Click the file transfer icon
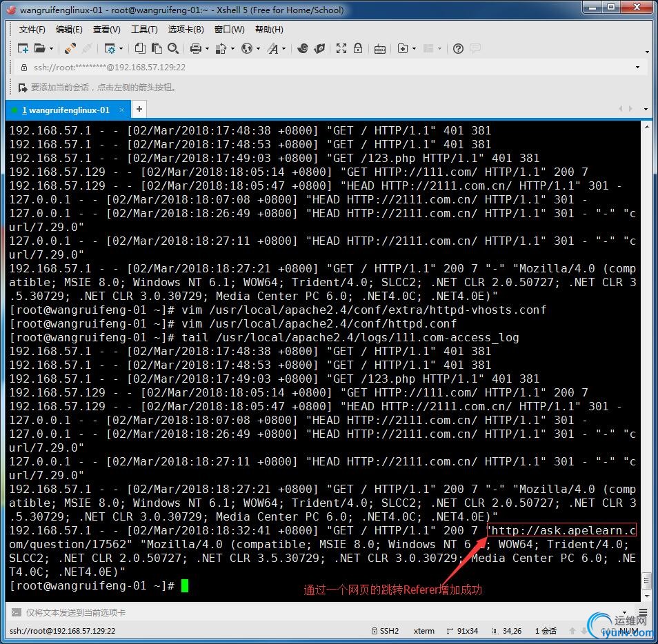658x644 pixels. point(221,49)
